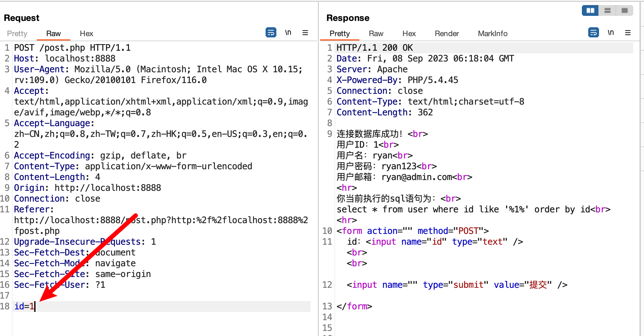Image resolution: width=644 pixels, height=336 pixels.
Task: Click the Content-Type urlencoded header
Action: tap(133, 166)
